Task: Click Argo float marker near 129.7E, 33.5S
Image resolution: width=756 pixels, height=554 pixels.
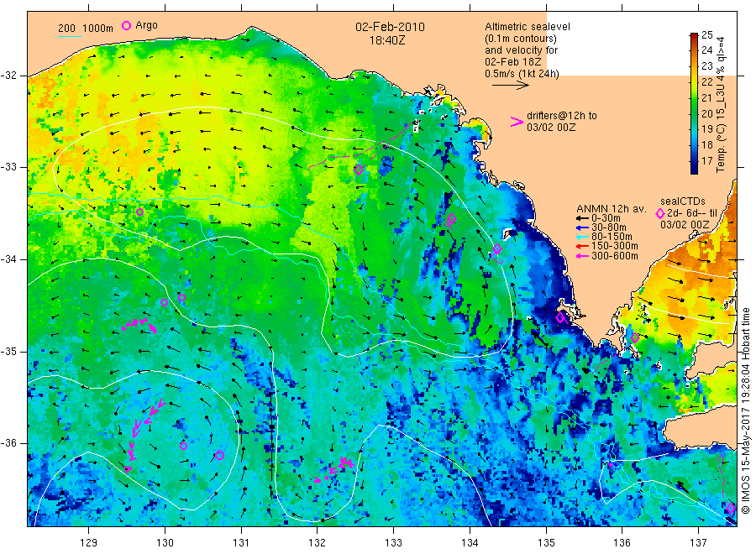Action: click(139, 212)
